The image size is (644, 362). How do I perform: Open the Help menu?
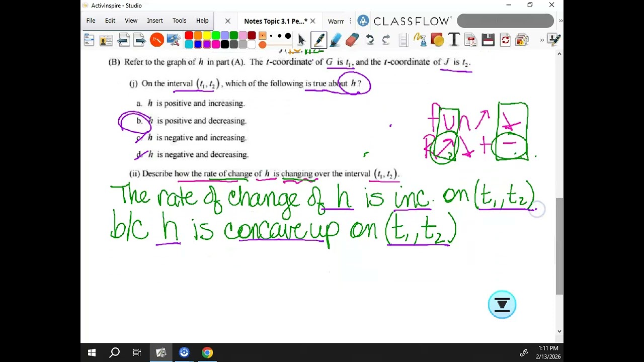202,21
